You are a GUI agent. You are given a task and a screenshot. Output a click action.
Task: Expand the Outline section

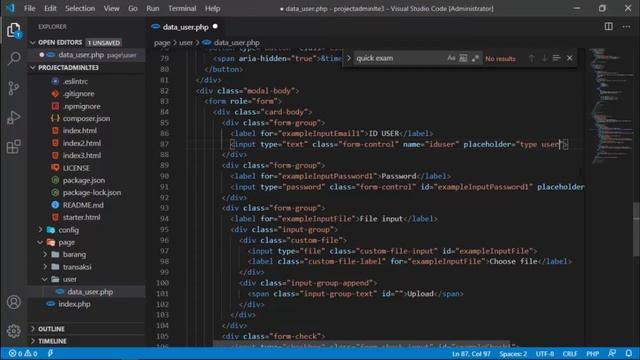coord(33,329)
